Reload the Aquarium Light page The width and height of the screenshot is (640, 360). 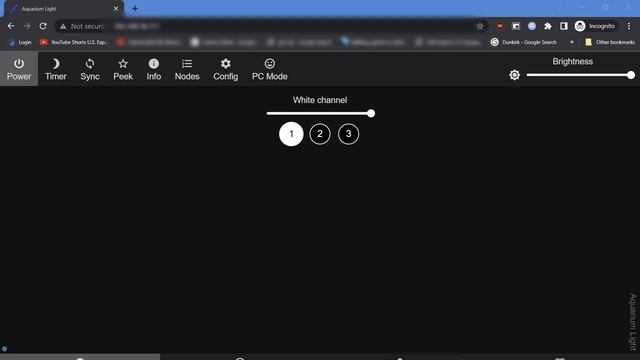click(x=43, y=26)
